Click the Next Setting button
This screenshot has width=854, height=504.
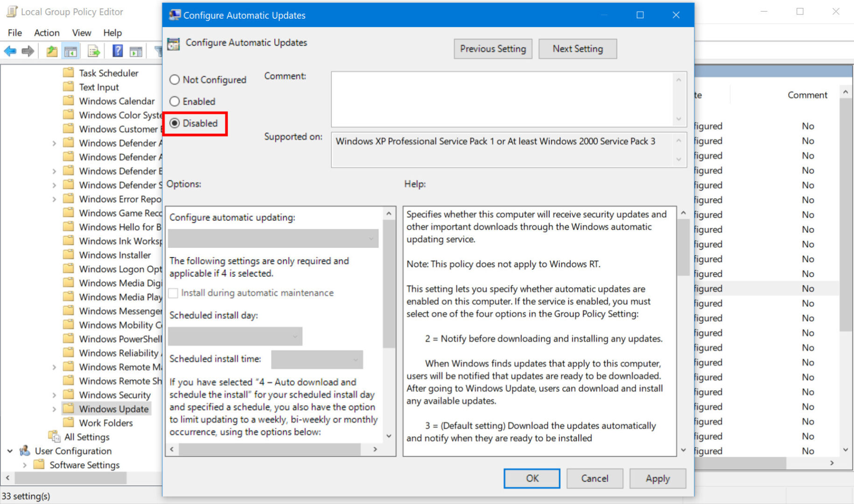pyautogui.click(x=577, y=49)
